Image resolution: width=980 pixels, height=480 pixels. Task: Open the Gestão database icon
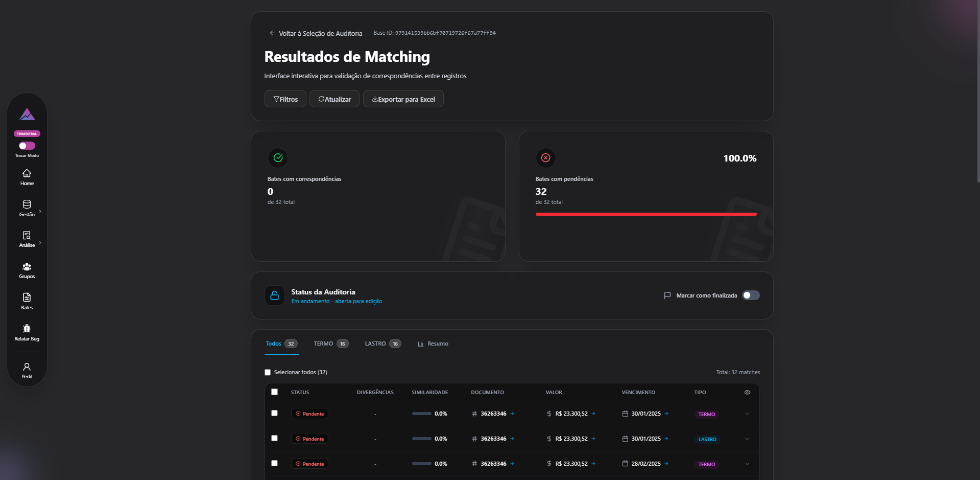click(x=27, y=204)
